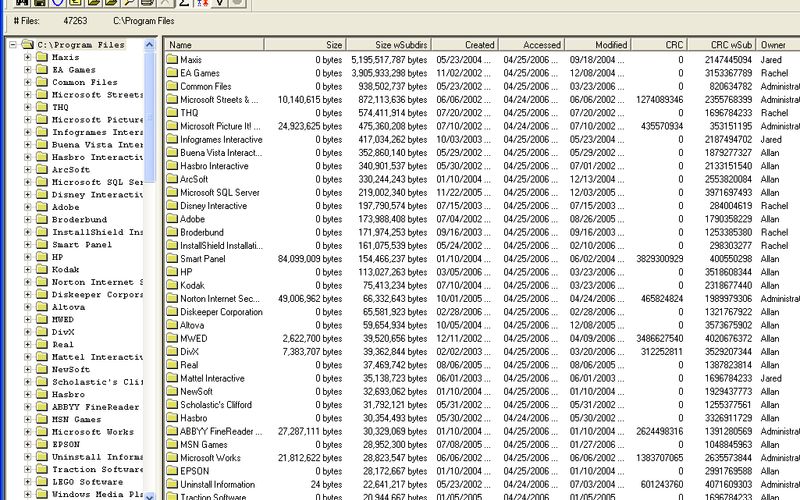Expand the THQ tree node
Viewport: 800px width, 500px height.
coord(28,107)
